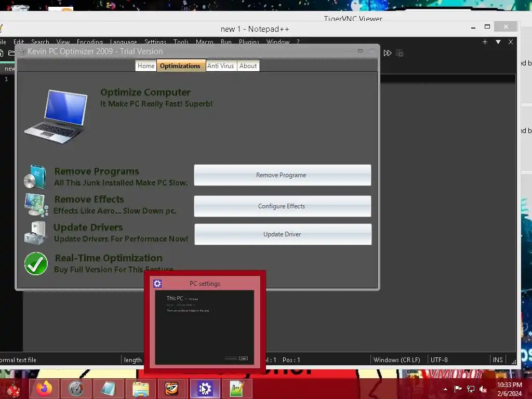Click the laptop Optimize Computer icon
This screenshot has width=532, height=399.
click(x=56, y=116)
